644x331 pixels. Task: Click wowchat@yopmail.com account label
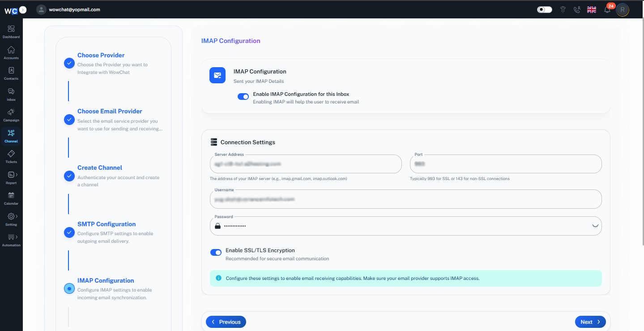pos(75,9)
